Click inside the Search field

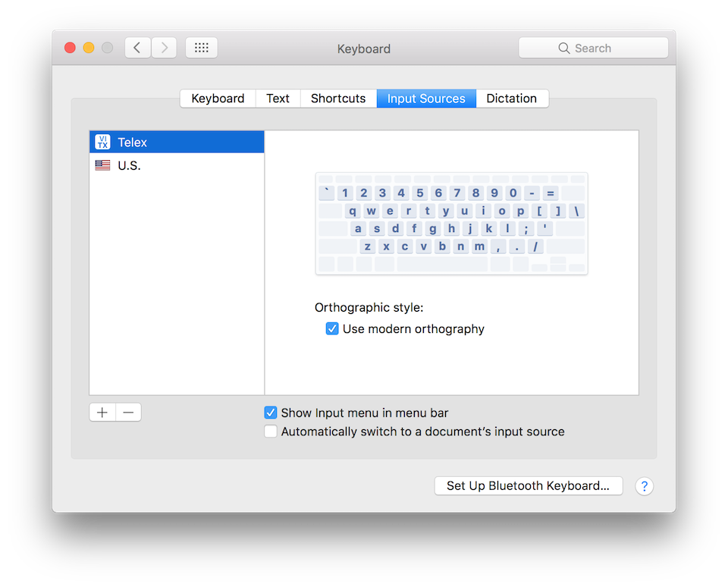click(599, 47)
